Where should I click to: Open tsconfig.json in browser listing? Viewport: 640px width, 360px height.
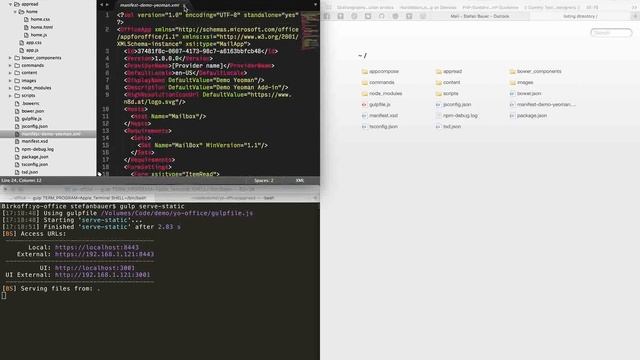tap(380, 127)
